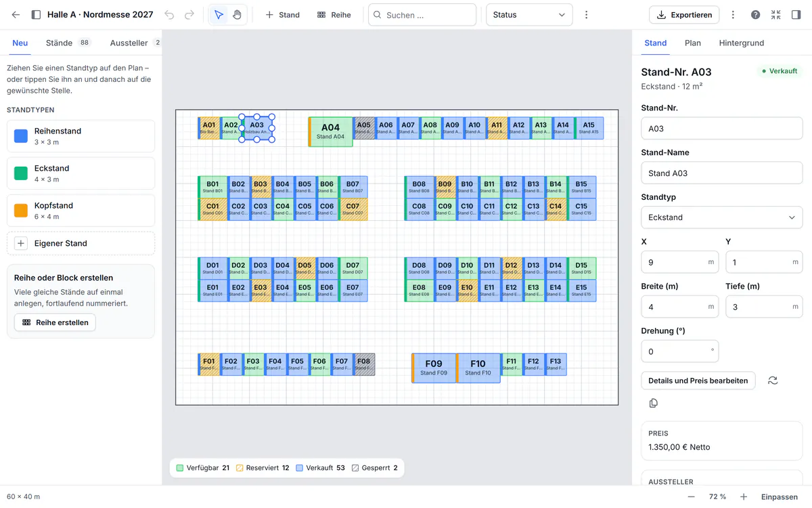Click the zoom out minus icon
The height and width of the screenshot is (508, 812).
(691, 496)
